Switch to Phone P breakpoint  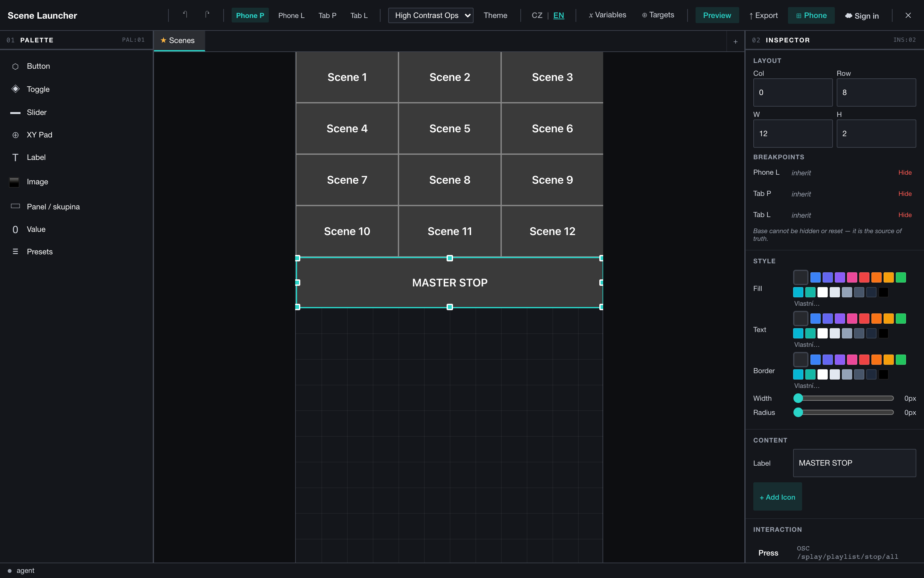(250, 15)
